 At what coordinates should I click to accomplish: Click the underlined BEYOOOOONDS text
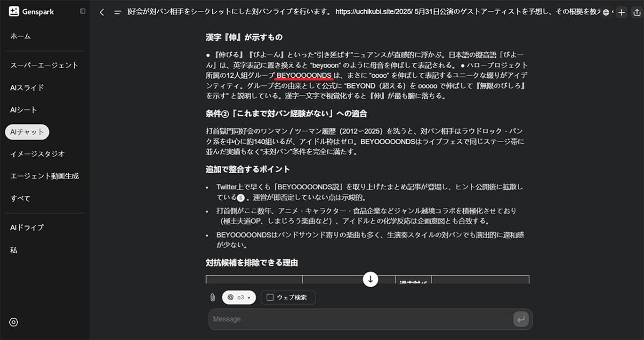tap(304, 76)
